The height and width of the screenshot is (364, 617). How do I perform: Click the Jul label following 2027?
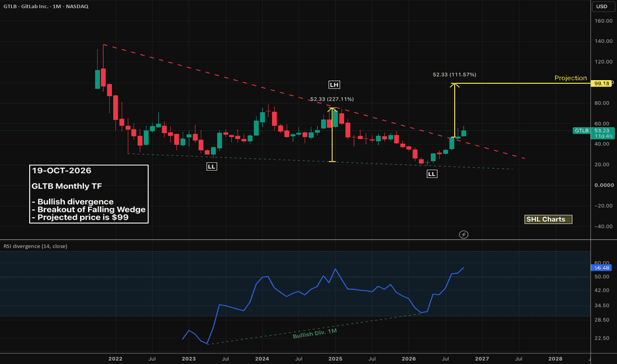pos(518,359)
